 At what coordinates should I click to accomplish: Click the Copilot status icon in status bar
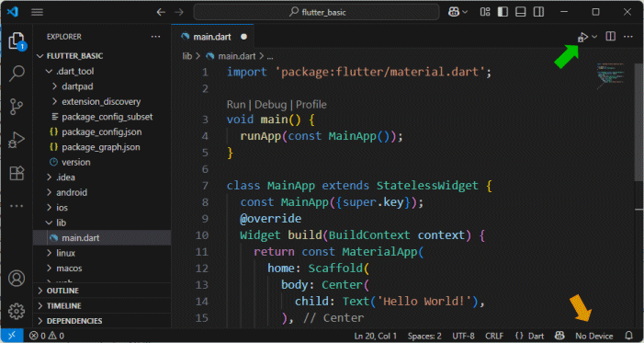pyautogui.click(x=559, y=336)
